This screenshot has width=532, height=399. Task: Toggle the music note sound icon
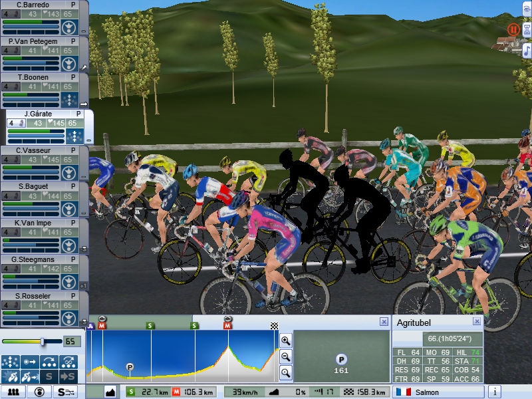click(x=527, y=51)
